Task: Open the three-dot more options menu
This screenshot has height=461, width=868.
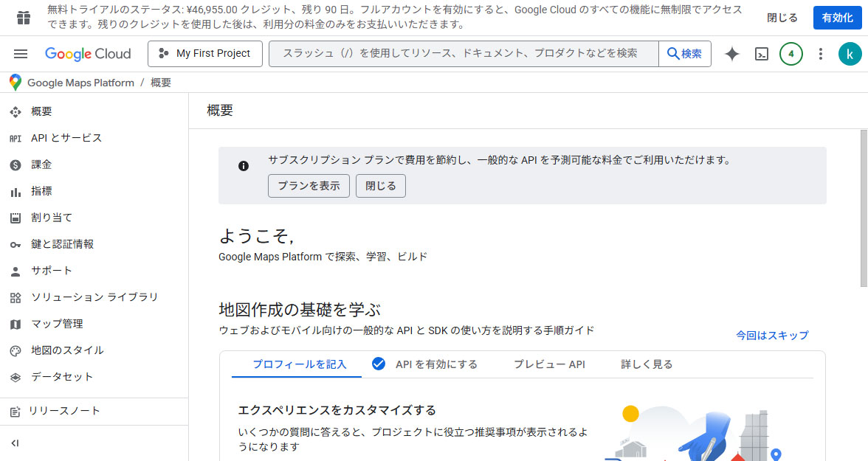Action: [x=821, y=54]
